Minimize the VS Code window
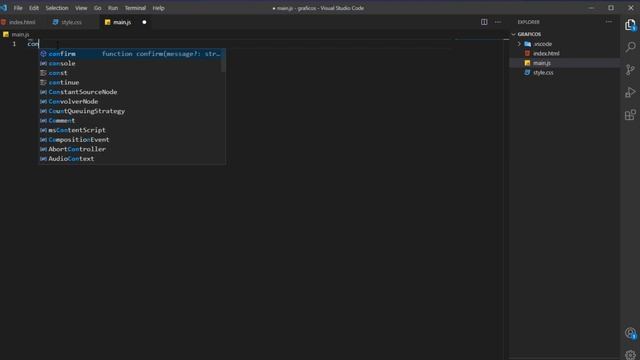The height and width of the screenshot is (360, 640). (591, 8)
